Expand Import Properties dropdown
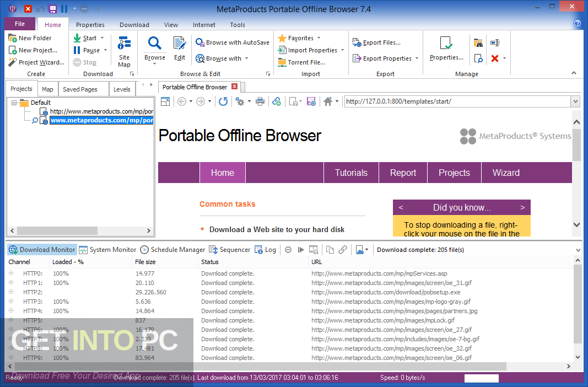The width and height of the screenshot is (588, 387). tap(342, 50)
